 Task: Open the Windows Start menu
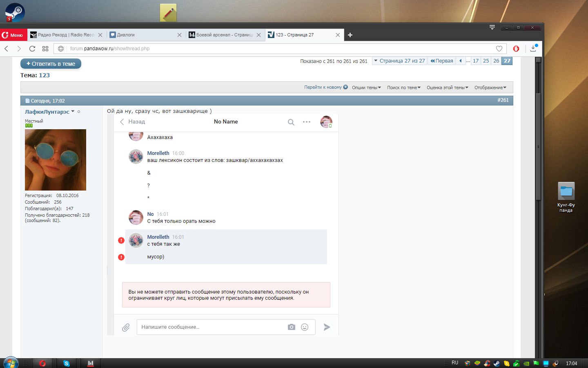coord(11,363)
